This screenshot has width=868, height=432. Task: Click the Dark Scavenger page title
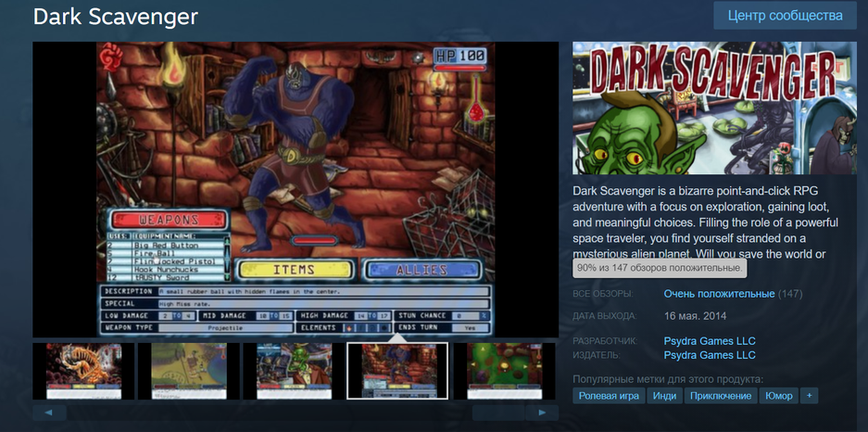click(116, 17)
